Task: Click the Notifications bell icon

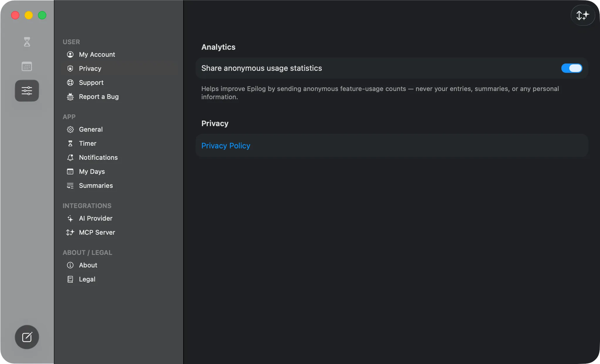Action: click(x=70, y=157)
